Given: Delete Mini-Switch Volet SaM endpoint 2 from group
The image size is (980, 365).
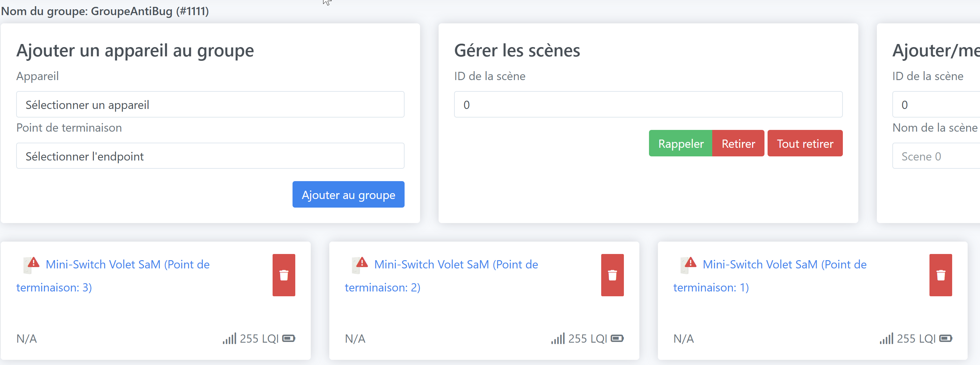Looking at the screenshot, I should [x=612, y=275].
